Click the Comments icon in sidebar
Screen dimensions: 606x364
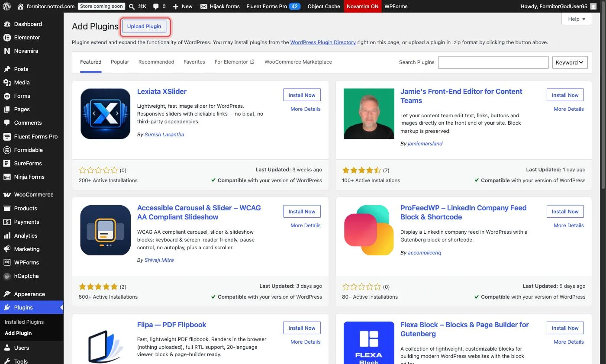[x=7, y=122]
